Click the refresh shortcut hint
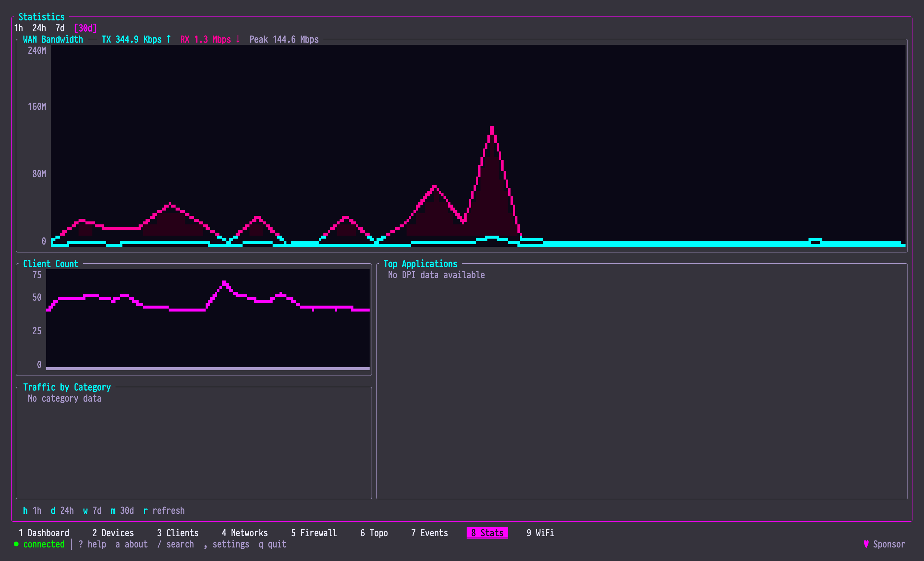Image resolution: width=924 pixels, height=561 pixels. (164, 511)
